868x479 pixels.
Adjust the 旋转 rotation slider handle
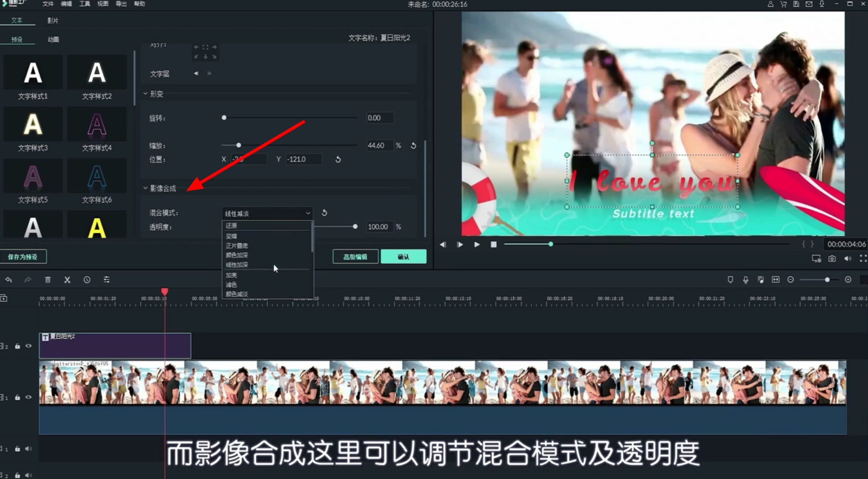click(x=224, y=118)
